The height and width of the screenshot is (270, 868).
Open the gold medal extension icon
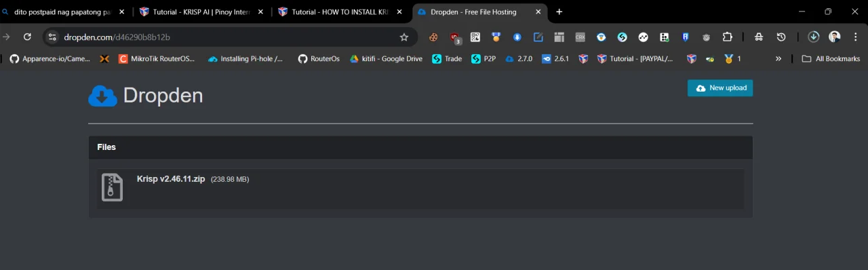click(x=496, y=37)
